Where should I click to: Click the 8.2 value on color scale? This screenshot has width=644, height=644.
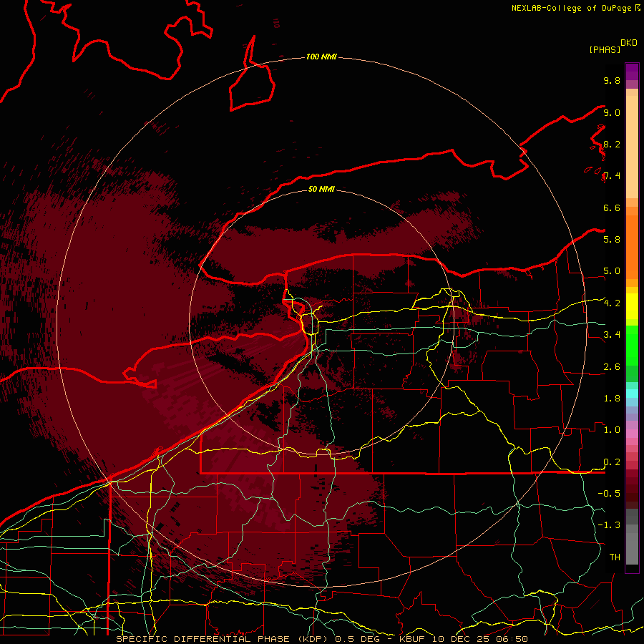click(x=612, y=144)
